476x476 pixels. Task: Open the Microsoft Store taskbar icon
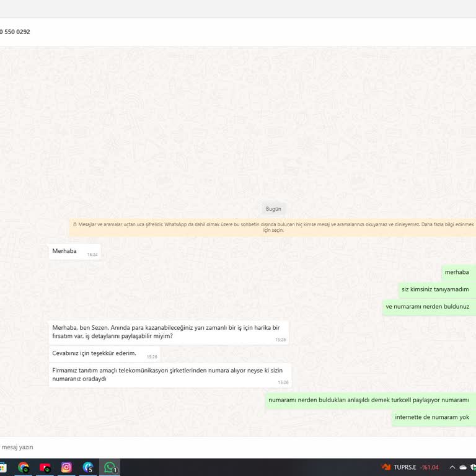(x=2, y=467)
